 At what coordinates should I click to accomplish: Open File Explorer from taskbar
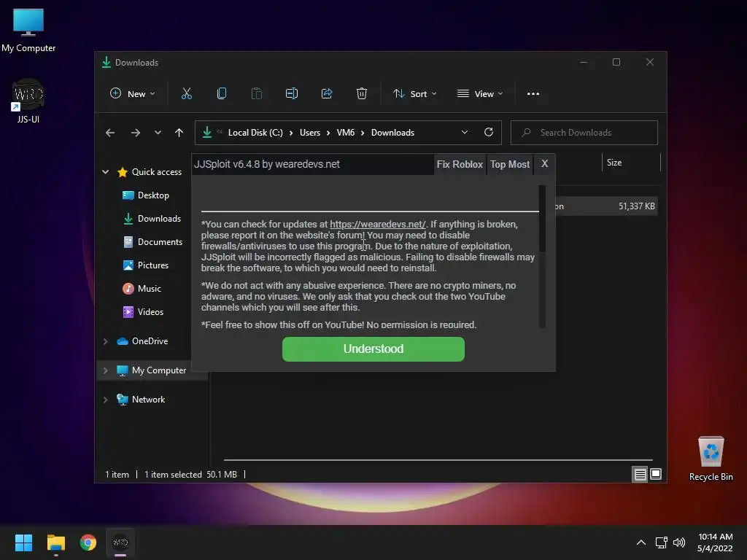click(x=55, y=542)
